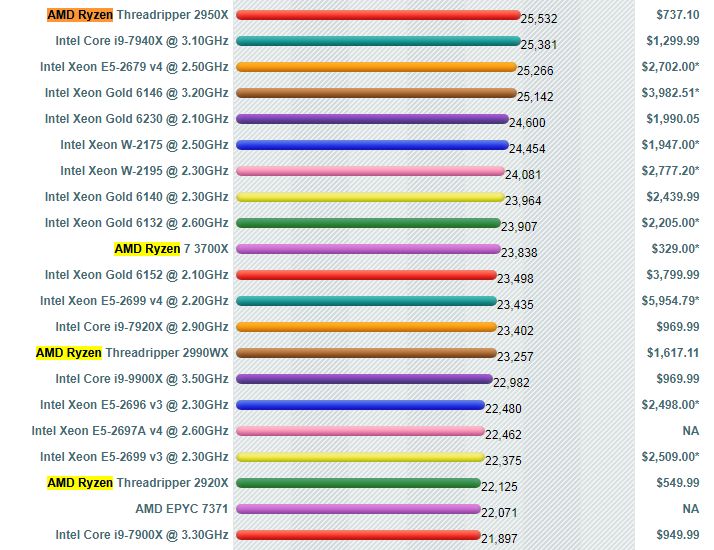Click the orange 25,266 score bar
714x550 pixels.
[x=376, y=67]
